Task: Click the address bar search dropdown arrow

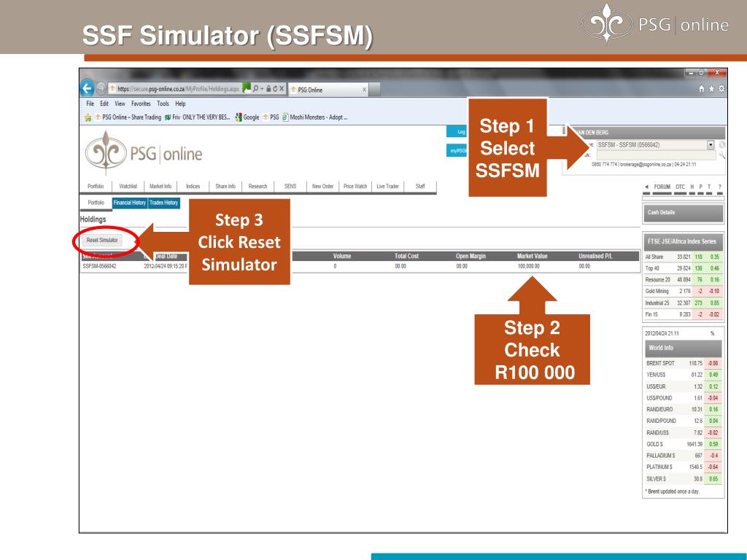Action: point(262,88)
